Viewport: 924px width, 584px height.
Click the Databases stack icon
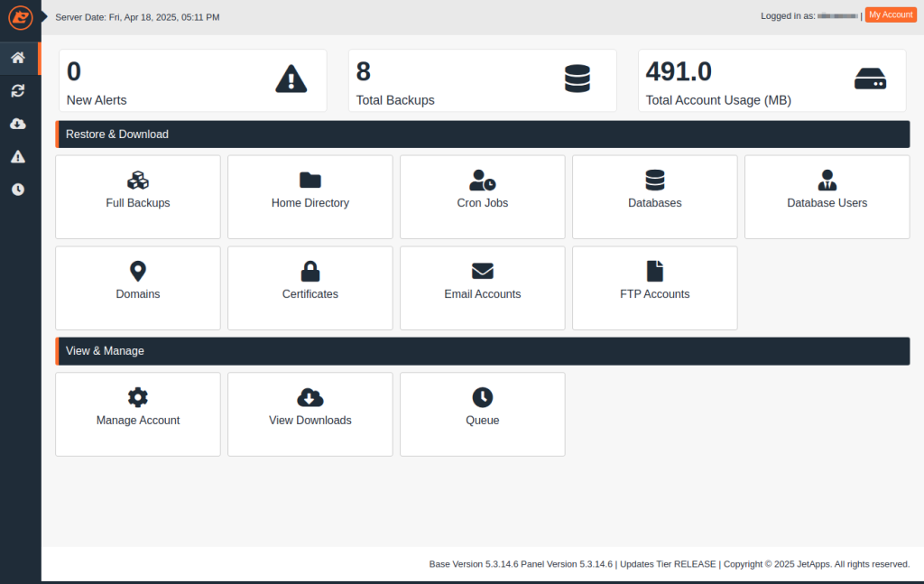[655, 181]
